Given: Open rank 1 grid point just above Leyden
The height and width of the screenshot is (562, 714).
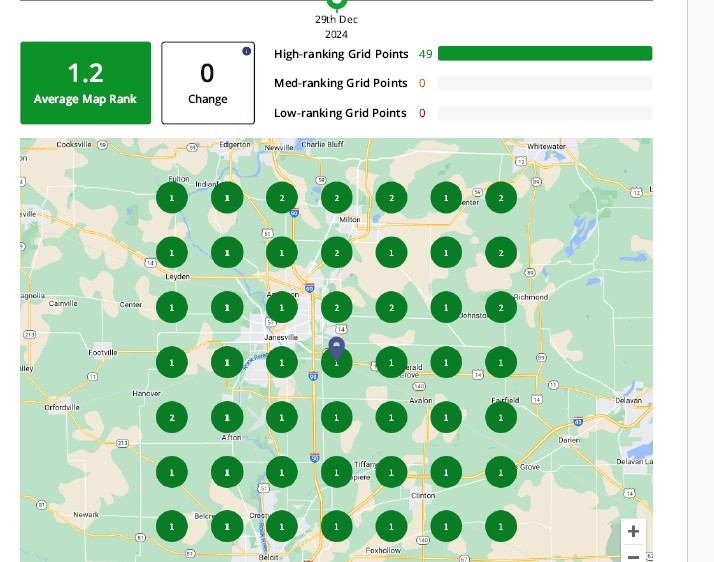Looking at the screenshot, I should coord(172,253).
